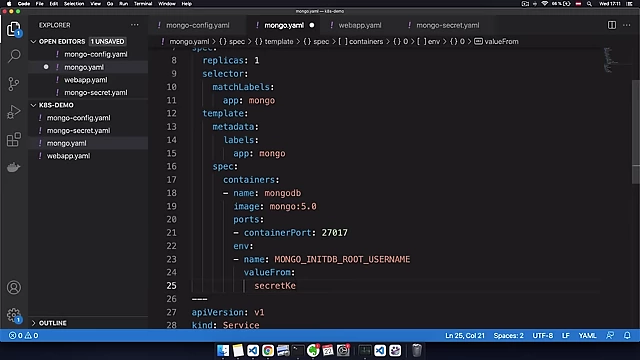The width and height of the screenshot is (640, 360).
Task: Click the 1 UNSAVED badge
Action: tap(107, 42)
